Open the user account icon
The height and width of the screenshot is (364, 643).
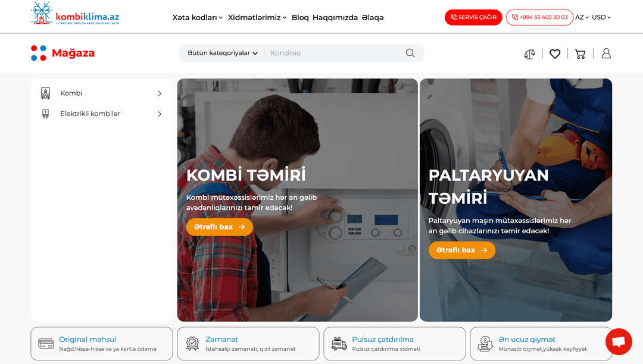click(x=606, y=53)
